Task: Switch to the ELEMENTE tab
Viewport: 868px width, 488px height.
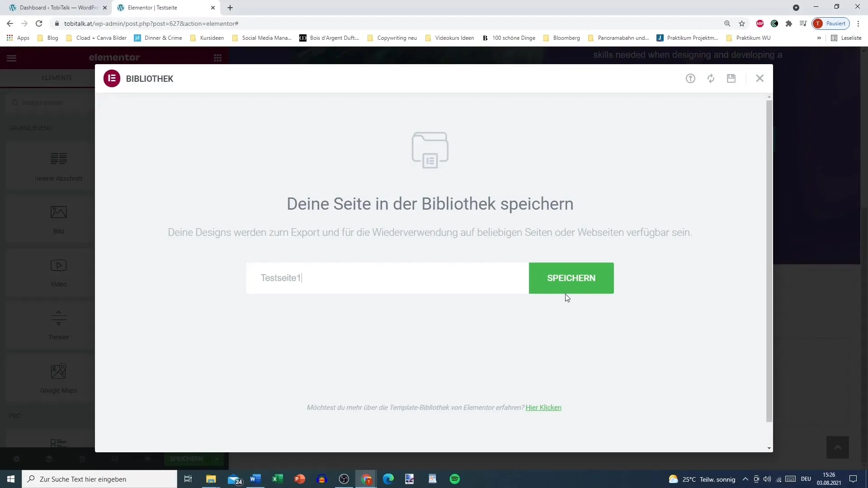Action: 57,78
